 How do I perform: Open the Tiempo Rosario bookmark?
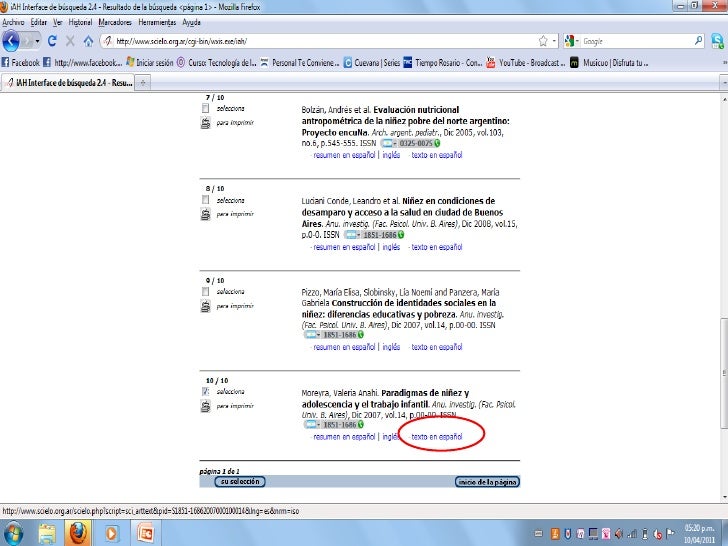pyautogui.click(x=443, y=63)
